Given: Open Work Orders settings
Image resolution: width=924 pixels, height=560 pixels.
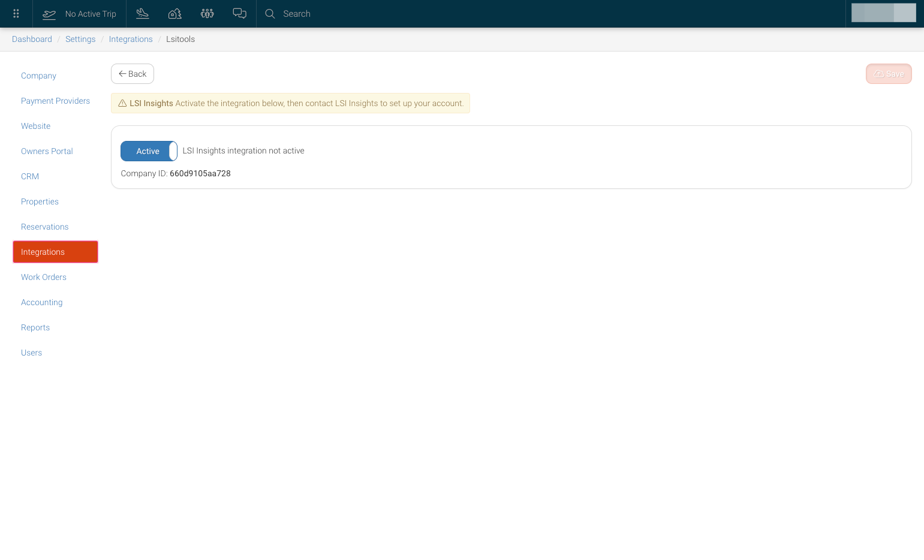Looking at the screenshot, I should coord(44,277).
